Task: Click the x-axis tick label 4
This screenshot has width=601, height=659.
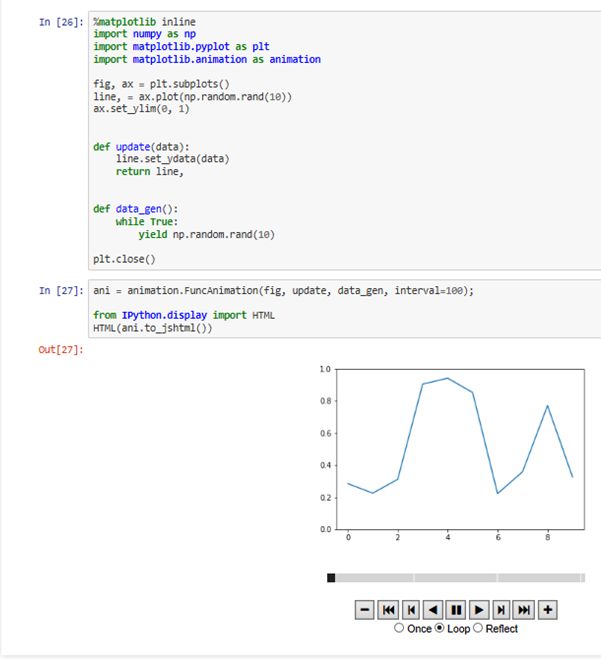Action: 448,537
